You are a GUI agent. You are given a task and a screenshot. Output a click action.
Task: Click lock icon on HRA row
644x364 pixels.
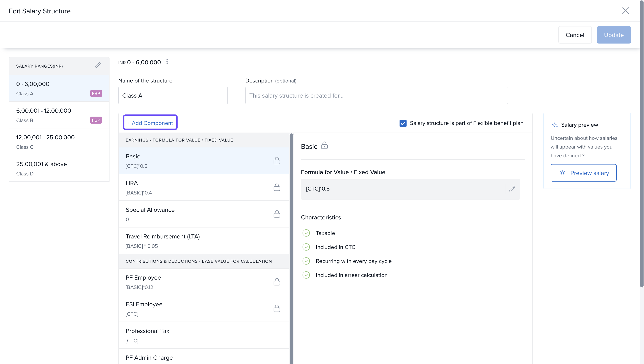point(277,187)
